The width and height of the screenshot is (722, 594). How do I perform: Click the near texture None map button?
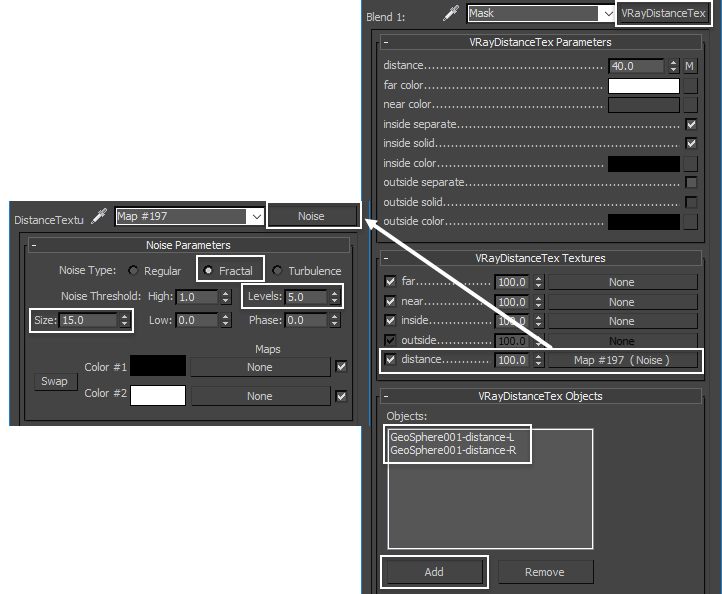pos(623,302)
